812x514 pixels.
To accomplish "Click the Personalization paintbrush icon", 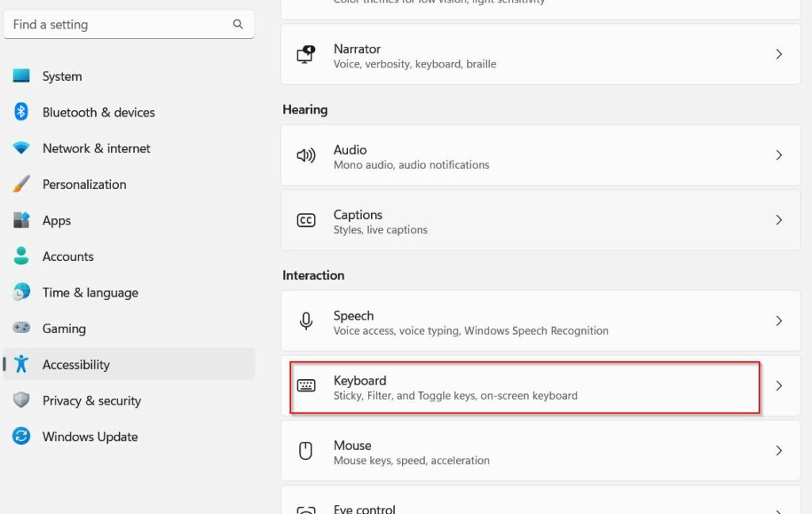I will pos(21,184).
